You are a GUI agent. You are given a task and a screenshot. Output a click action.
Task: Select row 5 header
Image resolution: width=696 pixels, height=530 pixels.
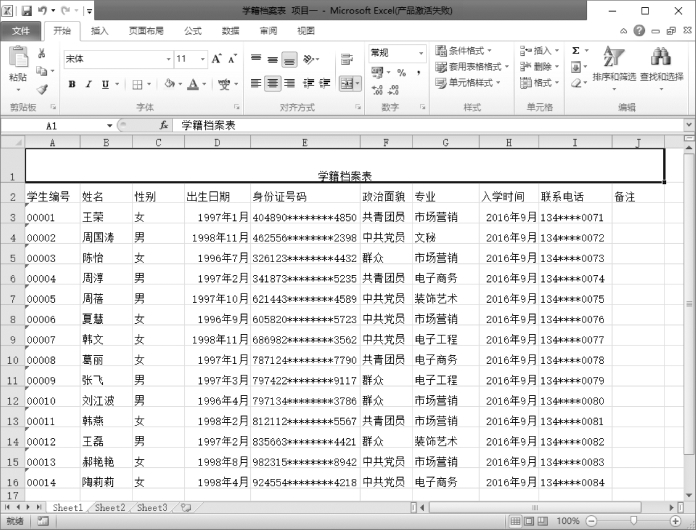click(12, 258)
